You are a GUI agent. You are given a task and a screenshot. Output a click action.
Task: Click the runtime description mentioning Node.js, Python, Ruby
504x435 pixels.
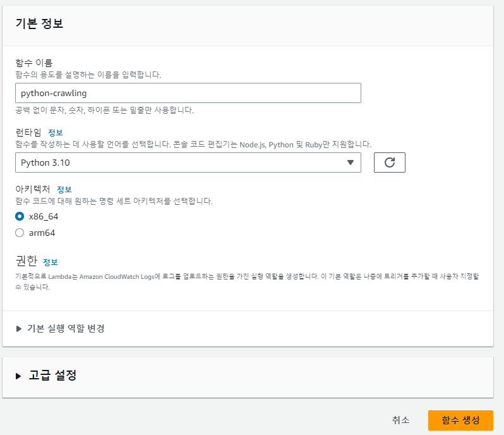click(193, 144)
